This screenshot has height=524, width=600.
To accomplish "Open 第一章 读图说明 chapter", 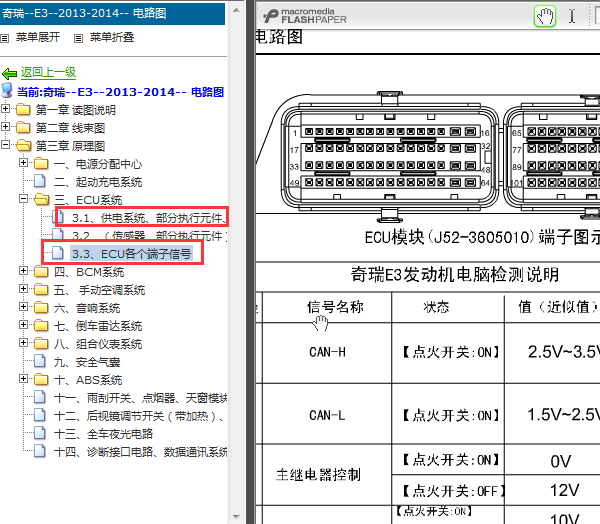I will (x=75, y=110).
